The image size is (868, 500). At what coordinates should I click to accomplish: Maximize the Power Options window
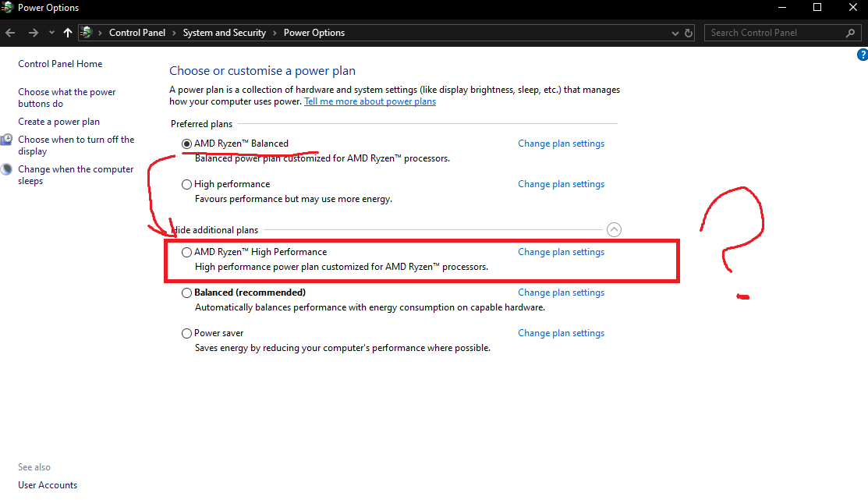817,7
